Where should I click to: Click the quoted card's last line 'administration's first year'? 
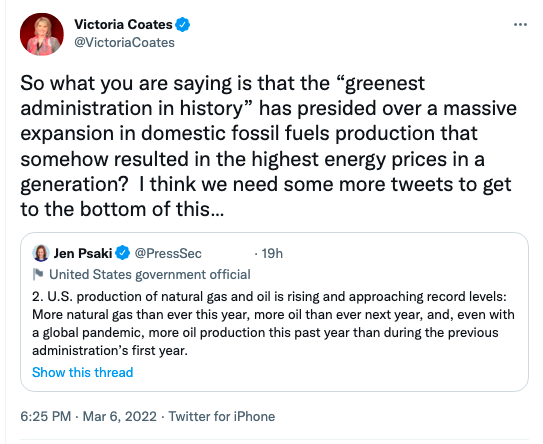tap(110, 350)
